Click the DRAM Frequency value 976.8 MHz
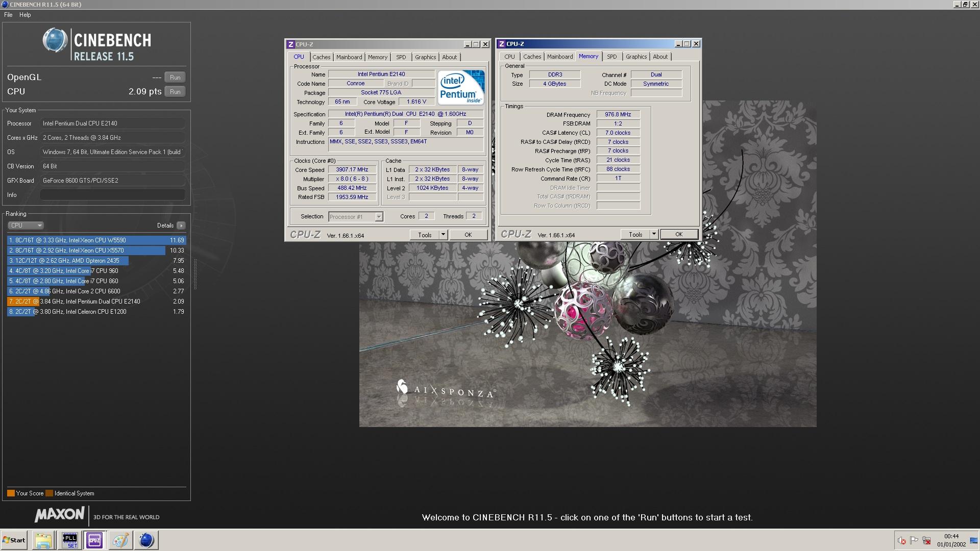 618,115
